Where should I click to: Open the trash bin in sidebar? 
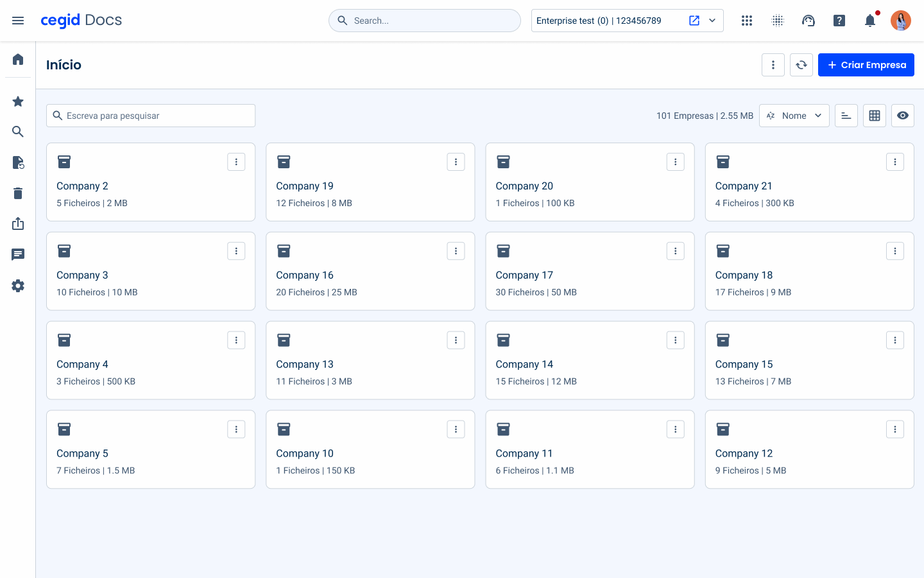(x=18, y=193)
